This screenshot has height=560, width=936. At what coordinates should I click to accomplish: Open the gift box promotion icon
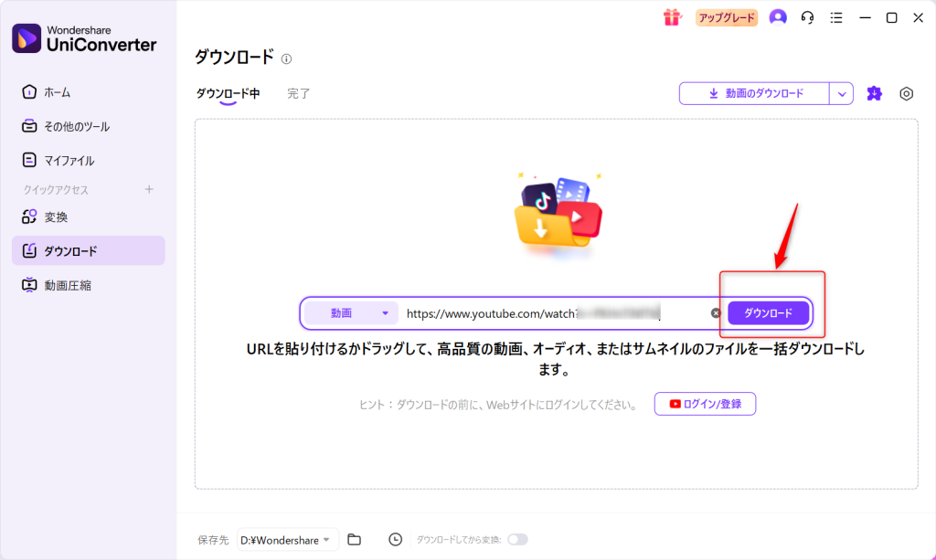tap(672, 17)
